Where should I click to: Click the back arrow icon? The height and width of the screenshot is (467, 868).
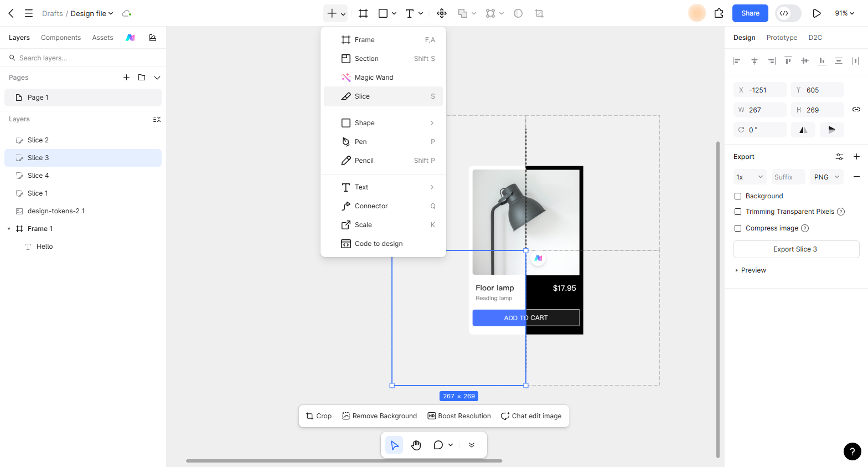point(11,13)
